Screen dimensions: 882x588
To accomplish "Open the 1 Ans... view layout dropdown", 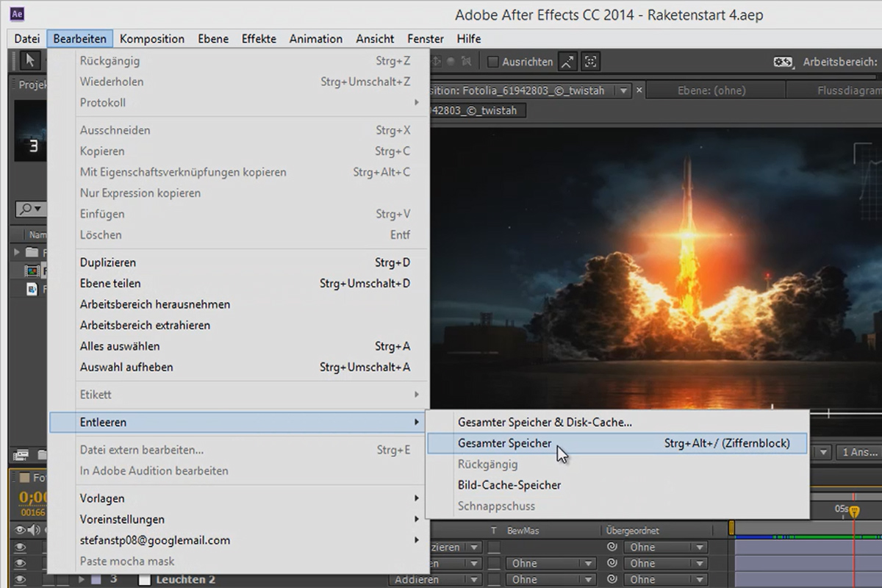I will [x=860, y=452].
